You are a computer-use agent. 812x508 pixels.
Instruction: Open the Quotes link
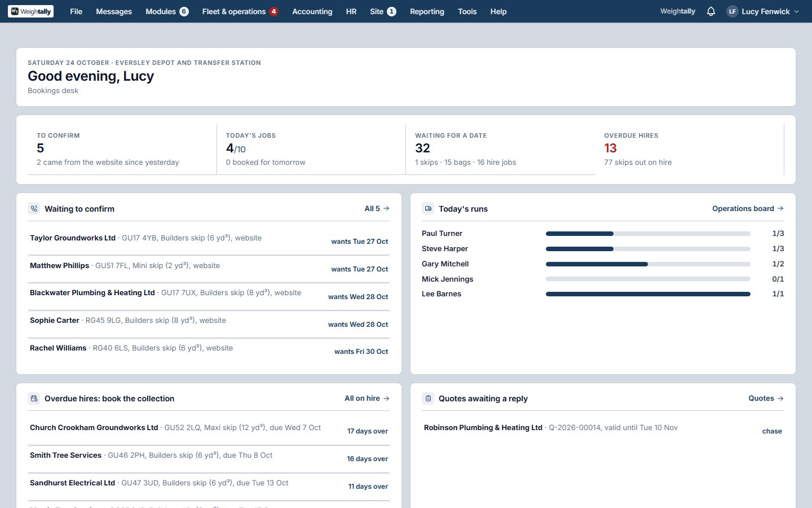(x=766, y=398)
